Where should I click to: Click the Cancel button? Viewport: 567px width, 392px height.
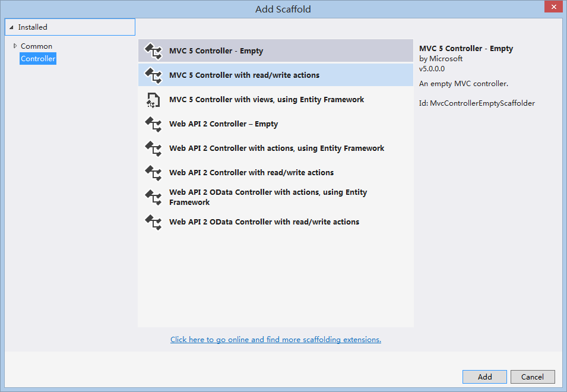coord(533,377)
